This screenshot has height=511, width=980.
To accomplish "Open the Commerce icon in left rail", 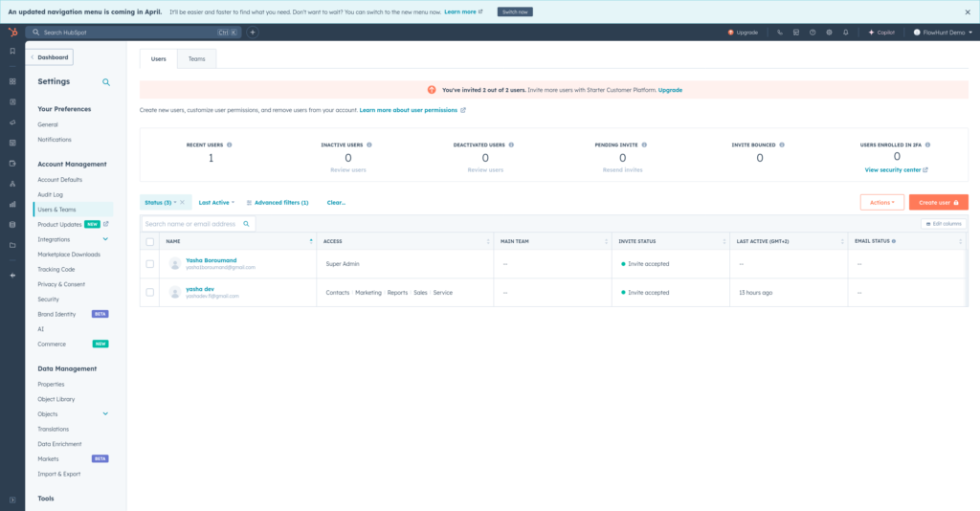I will tap(12, 164).
